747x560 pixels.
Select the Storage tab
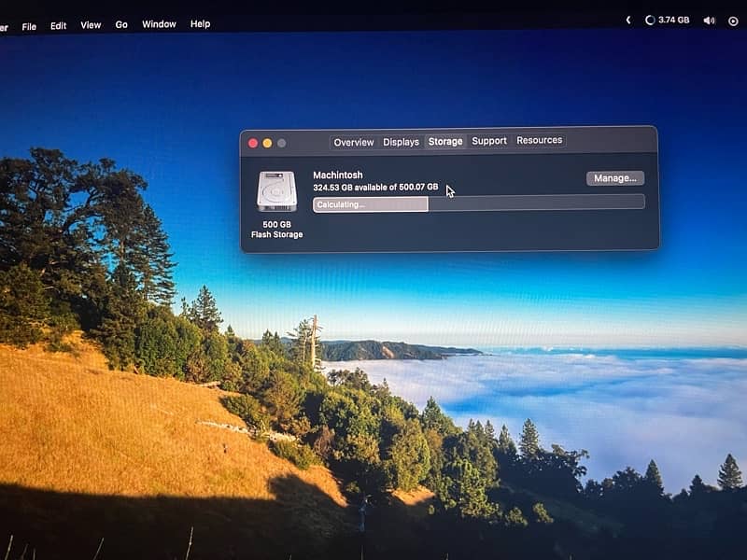[x=444, y=142]
